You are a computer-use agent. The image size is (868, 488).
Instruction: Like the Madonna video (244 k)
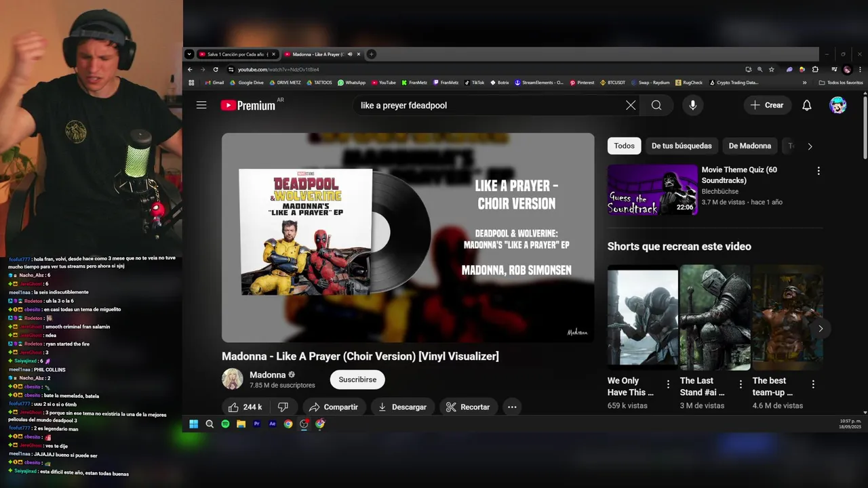(245, 407)
